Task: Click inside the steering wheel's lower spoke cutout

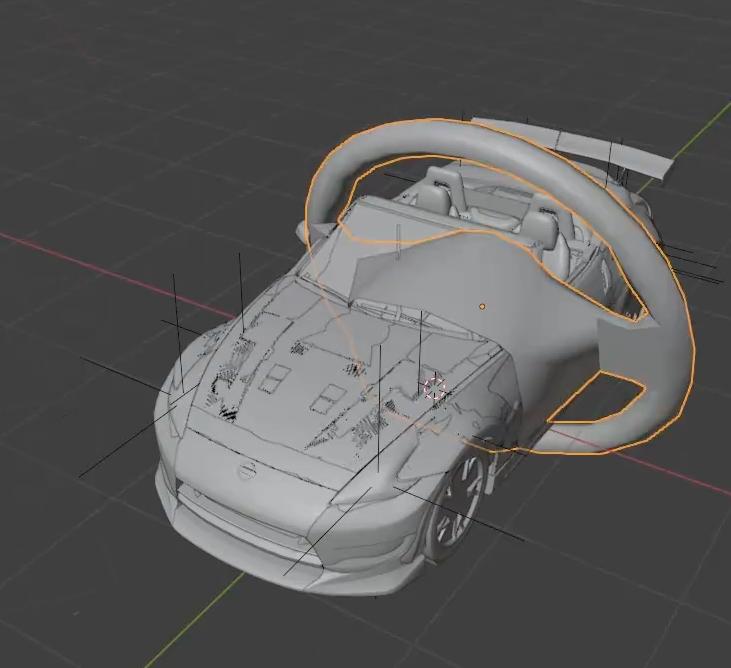Action: coord(598,399)
